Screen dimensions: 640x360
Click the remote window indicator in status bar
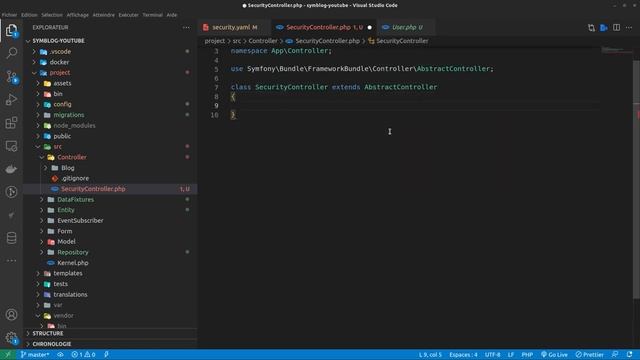tap(7, 355)
